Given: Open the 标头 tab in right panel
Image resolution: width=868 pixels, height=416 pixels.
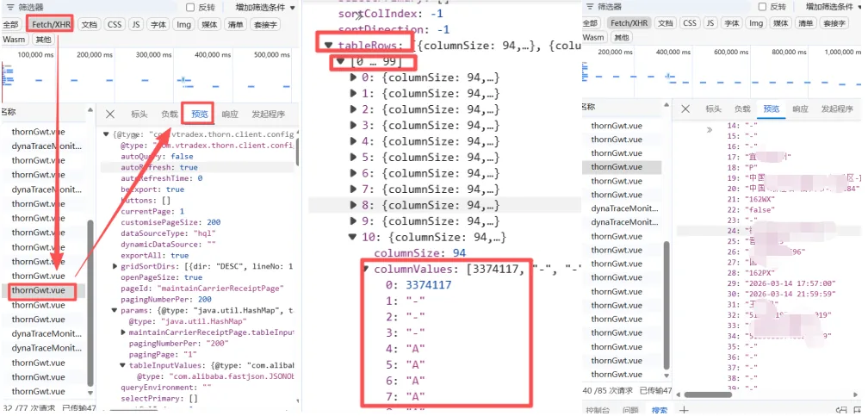Looking at the screenshot, I should (714, 109).
